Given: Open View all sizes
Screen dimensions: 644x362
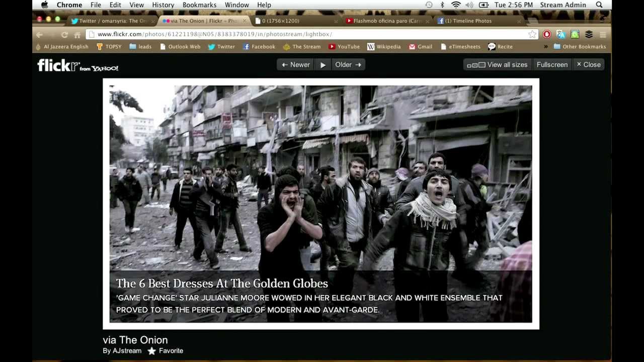Looking at the screenshot, I should tap(497, 64).
